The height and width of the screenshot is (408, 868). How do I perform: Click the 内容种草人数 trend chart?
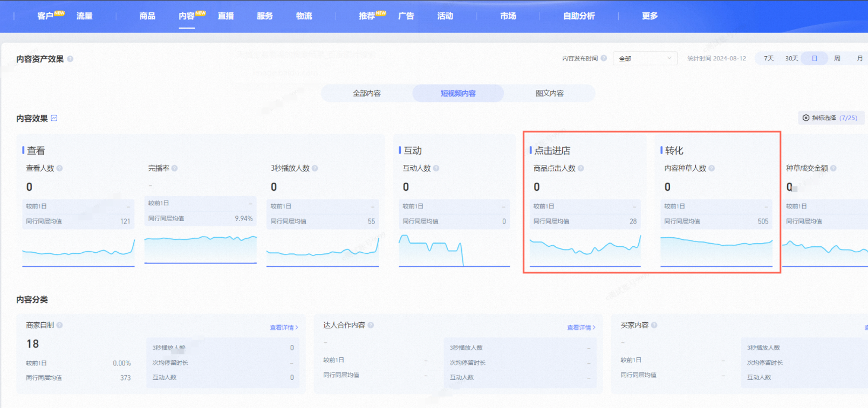716,251
